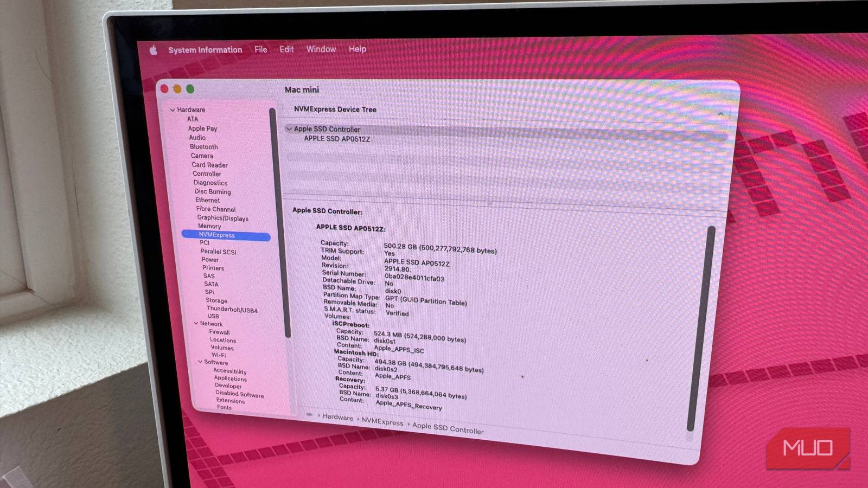Viewport: 868px width, 488px height.
Task: Select PCI in the sidebar
Action: 205,243
